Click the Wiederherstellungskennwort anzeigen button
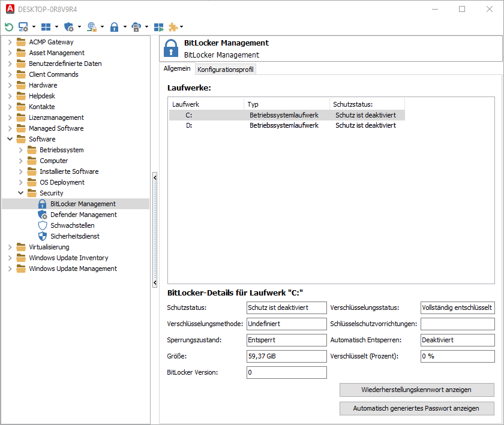This screenshot has width=504, height=425. pos(417,390)
